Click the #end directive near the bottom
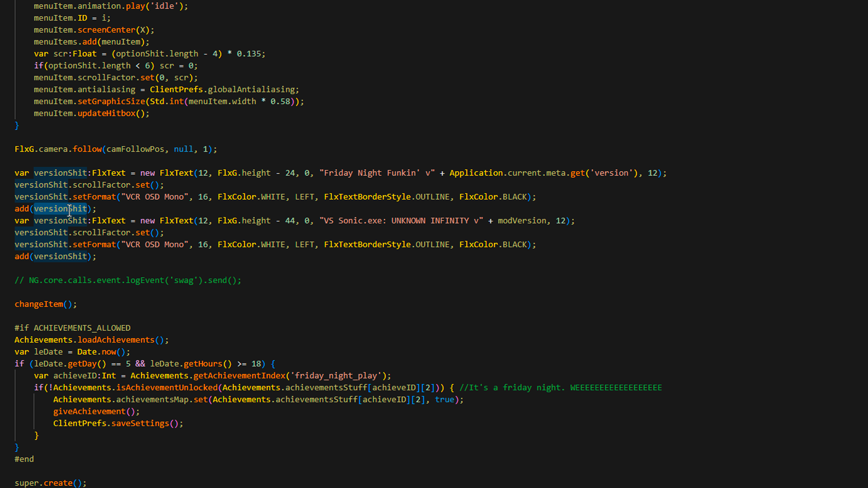The height and width of the screenshot is (488, 868). tap(24, 459)
